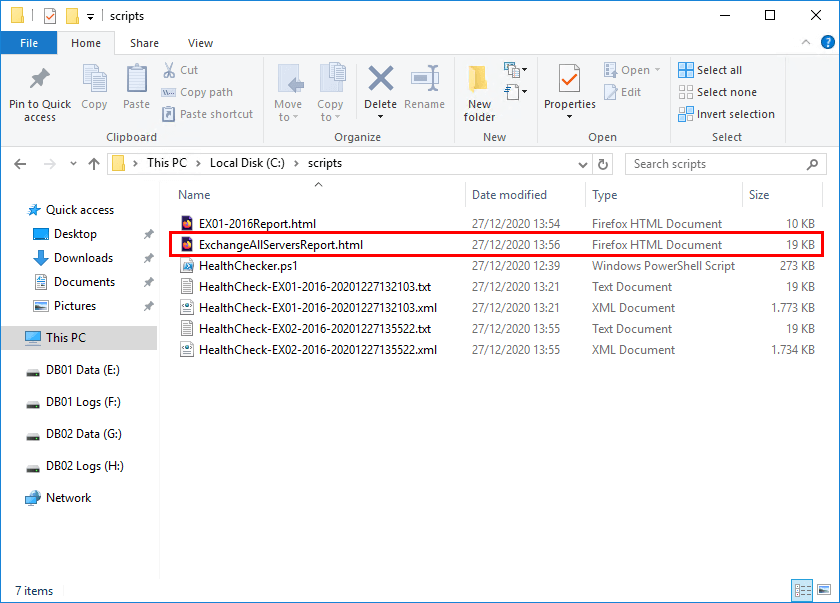
Task: Click the Paste clipboard icon
Action: pyautogui.click(x=137, y=79)
